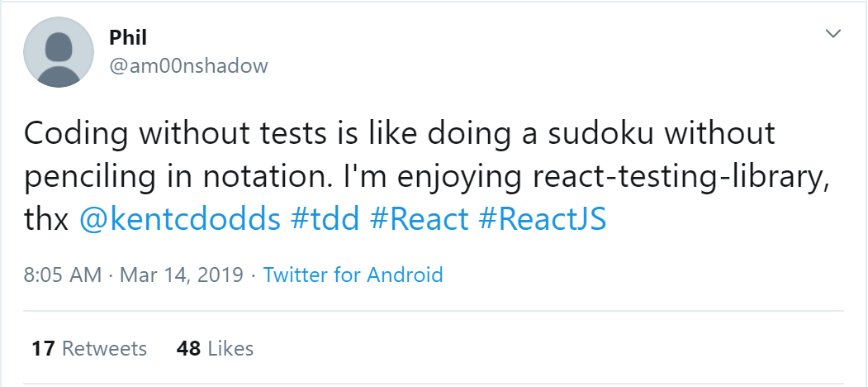Image resolution: width=868 pixels, height=387 pixels.
Task: Open the @kentcdodds mention
Action: (x=180, y=220)
